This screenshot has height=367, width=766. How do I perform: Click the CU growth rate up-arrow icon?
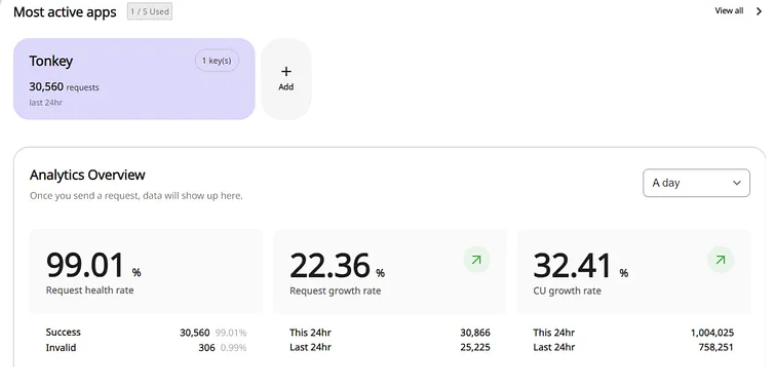coord(720,260)
